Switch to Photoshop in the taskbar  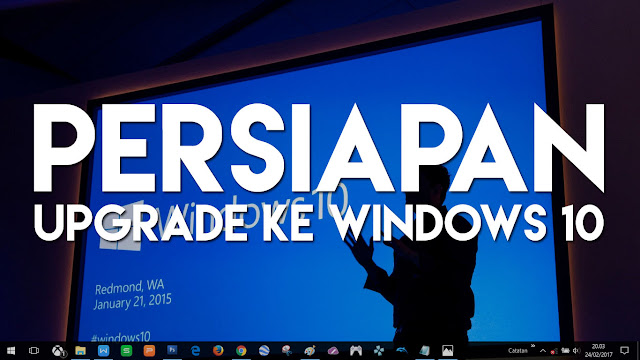(x=172, y=350)
